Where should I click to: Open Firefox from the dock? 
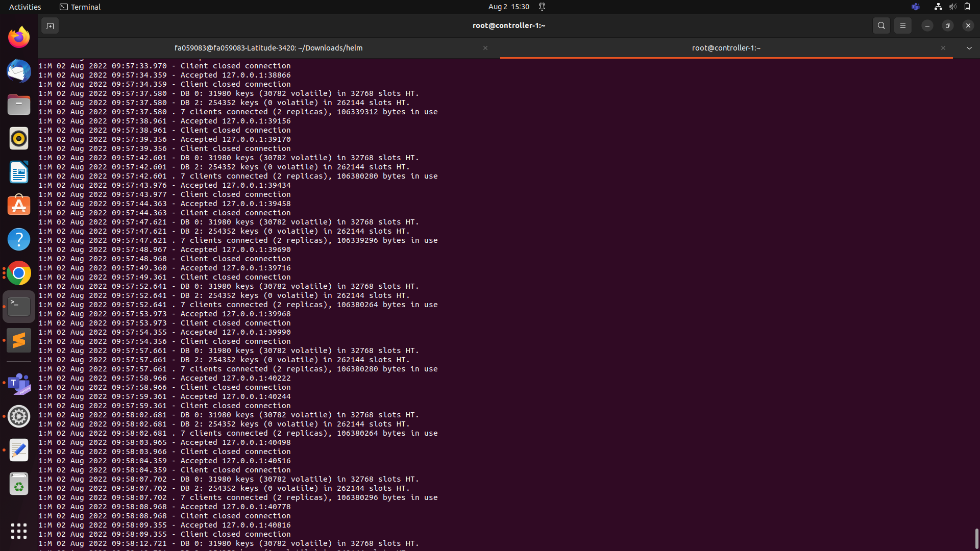pyautogui.click(x=18, y=36)
